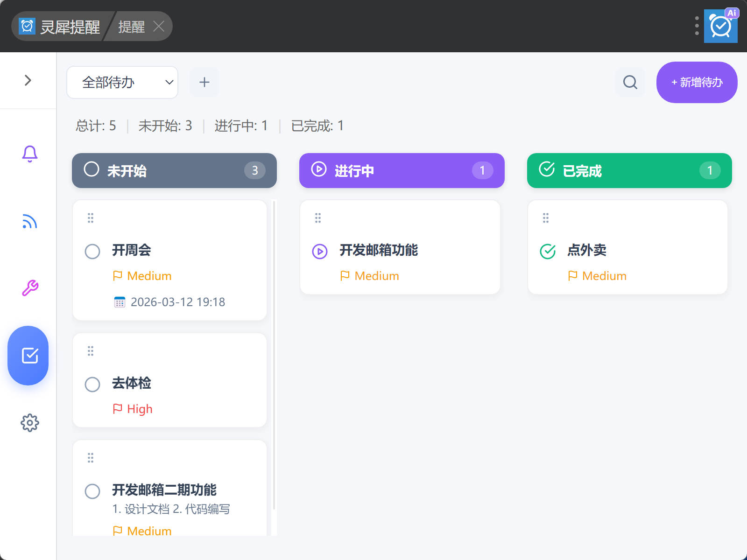Open settings gear in sidebar

pos(29,423)
